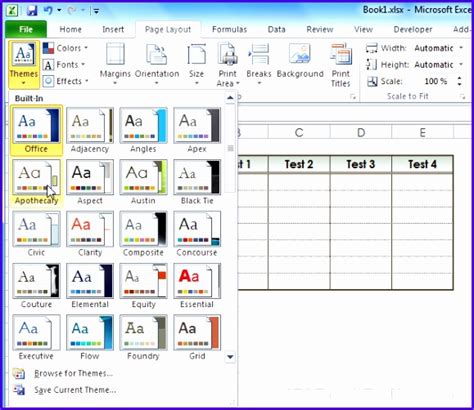Select the Composite theme

click(143, 234)
